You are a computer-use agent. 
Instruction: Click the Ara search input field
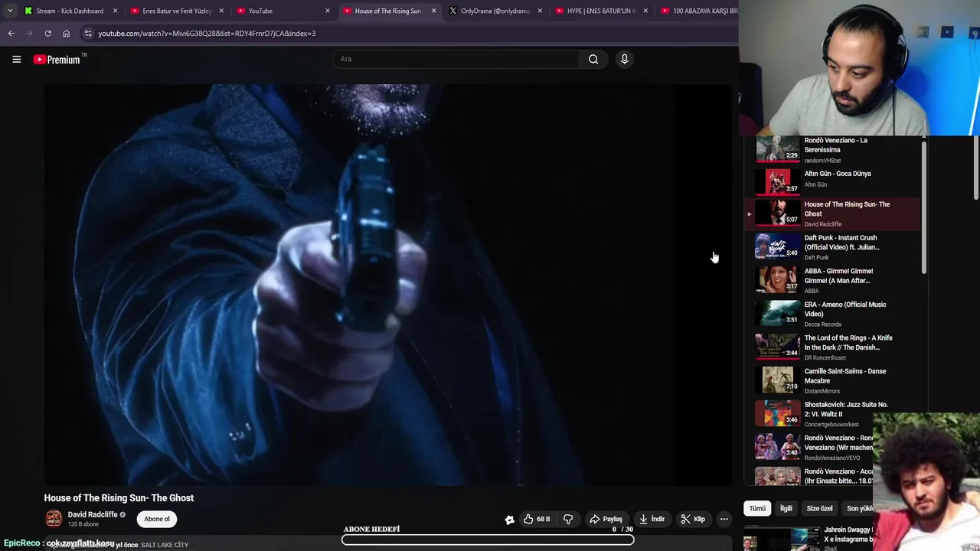pyautogui.click(x=456, y=59)
